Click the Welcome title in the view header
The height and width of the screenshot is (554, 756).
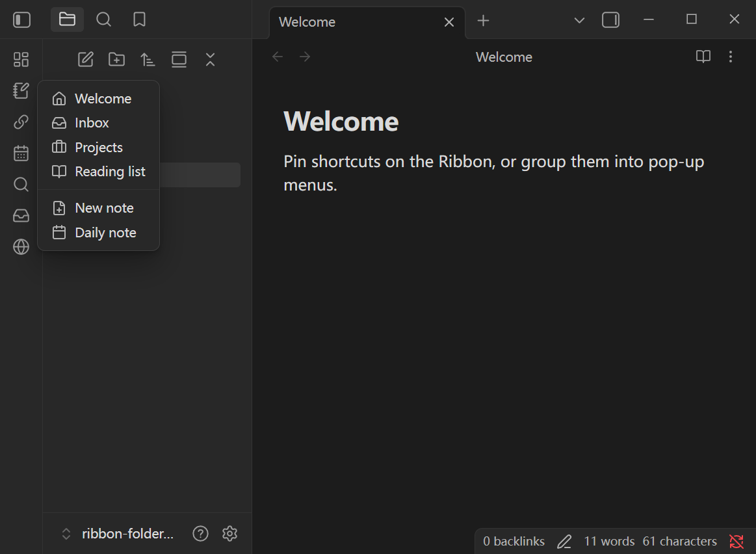504,57
